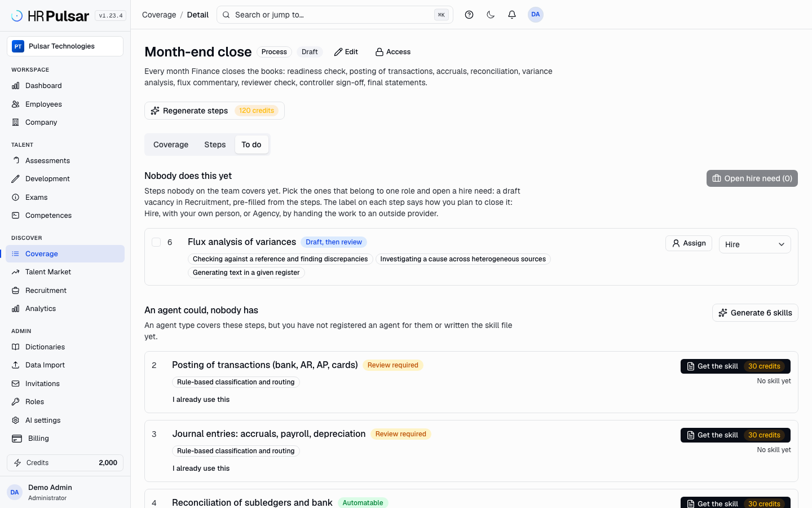
Task: Click 'Investigating a cause across heterogeneous sources' tag
Action: 463,259
